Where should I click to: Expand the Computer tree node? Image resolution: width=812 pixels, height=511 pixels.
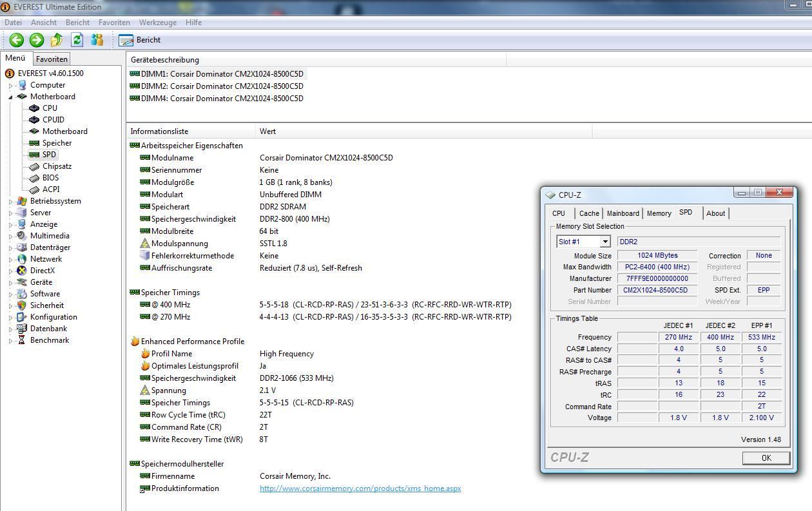point(10,86)
